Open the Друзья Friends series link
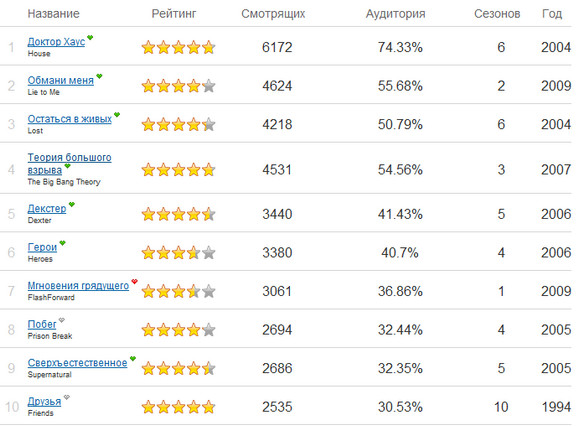This screenshot has width=579, height=426. tap(44, 402)
